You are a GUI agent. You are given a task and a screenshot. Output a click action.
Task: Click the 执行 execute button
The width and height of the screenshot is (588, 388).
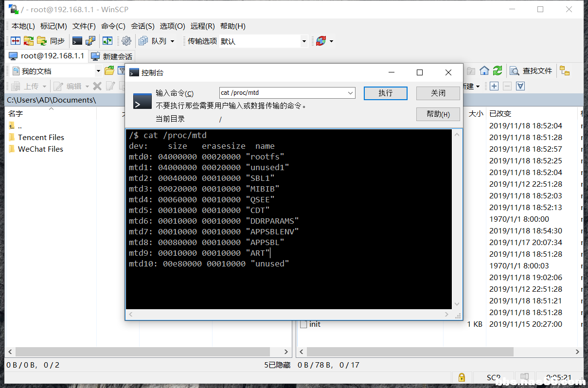click(385, 93)
